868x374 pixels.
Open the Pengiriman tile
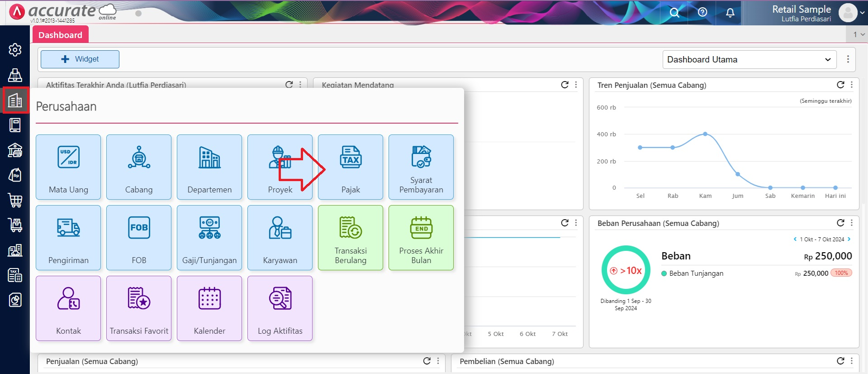(x=68, y=238)
